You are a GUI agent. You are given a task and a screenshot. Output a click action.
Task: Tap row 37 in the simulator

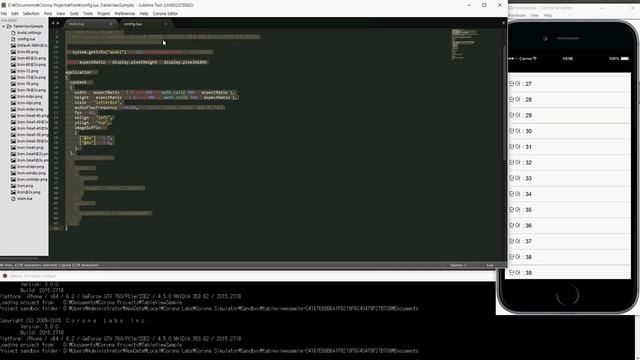coord(568,241)
